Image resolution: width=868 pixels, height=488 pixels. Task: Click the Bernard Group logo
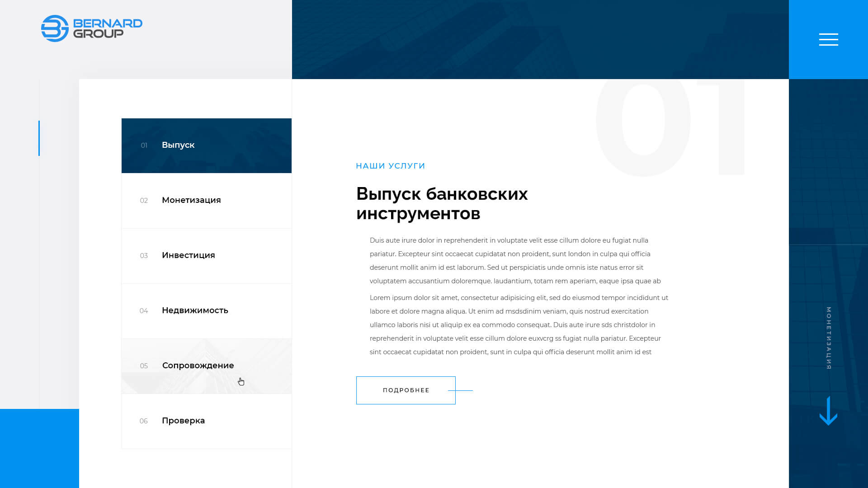point(92,28)
